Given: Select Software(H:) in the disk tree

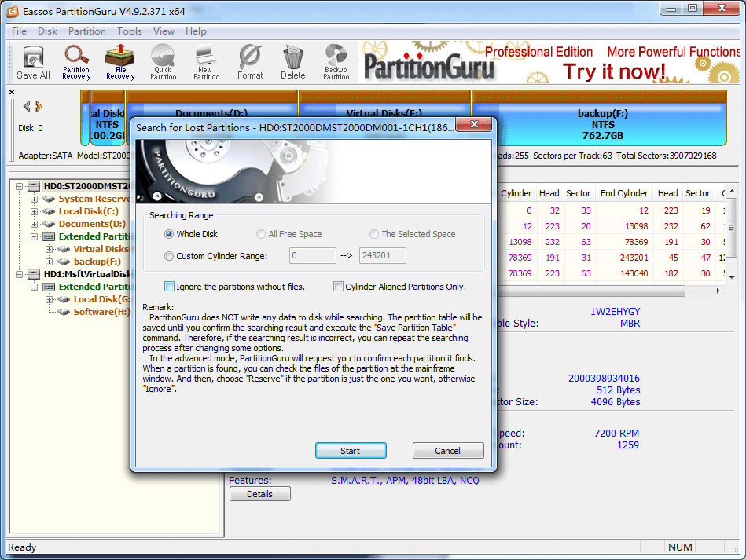Looking at the screenshot, I should pos(101,312).
